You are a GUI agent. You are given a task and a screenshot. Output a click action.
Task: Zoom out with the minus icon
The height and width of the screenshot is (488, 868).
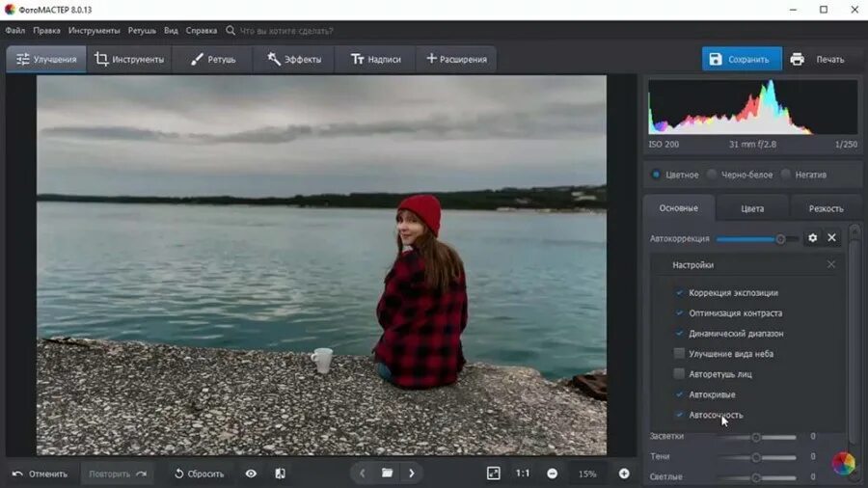pos(553,474)
